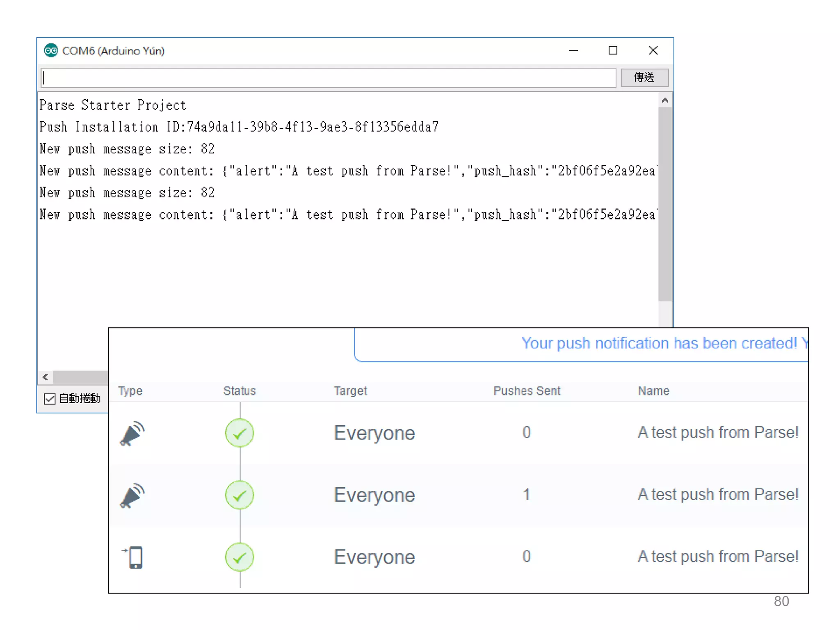Maximize the COM6 serial monitor window
840x630 pixels.
pos(613,50)
